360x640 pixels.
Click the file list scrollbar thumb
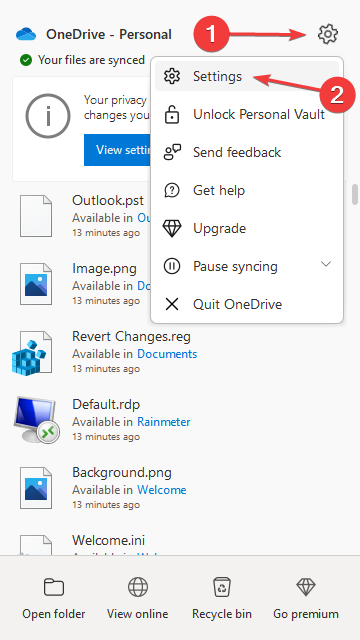tap(355, 196)
